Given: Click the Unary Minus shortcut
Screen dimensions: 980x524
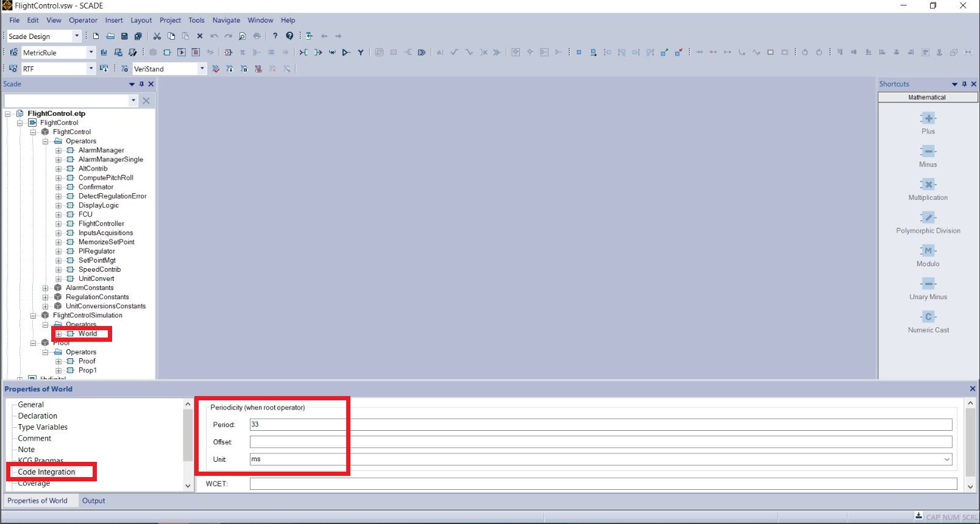Looking at the screenshot, I should [x=928, y=288].
